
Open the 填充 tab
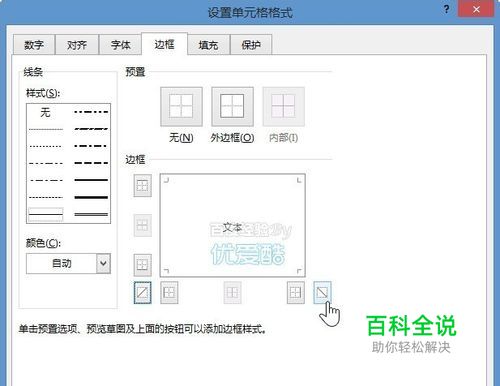point(208,45)
